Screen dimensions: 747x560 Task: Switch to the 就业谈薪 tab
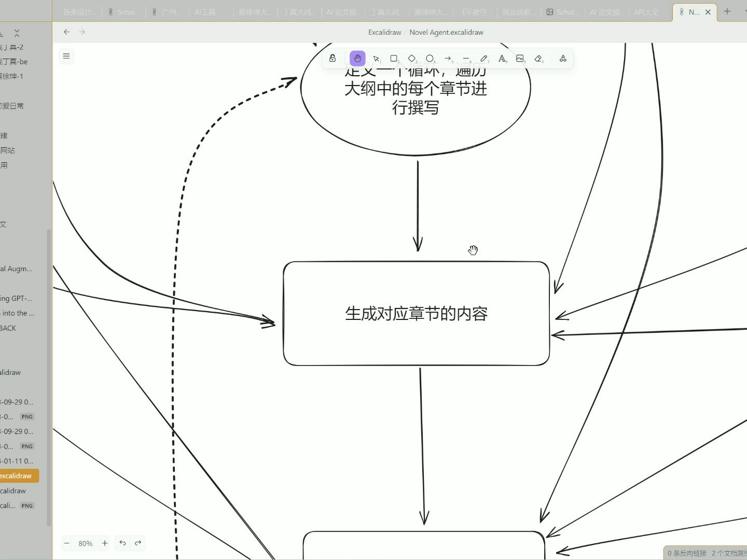pos(519,12)
